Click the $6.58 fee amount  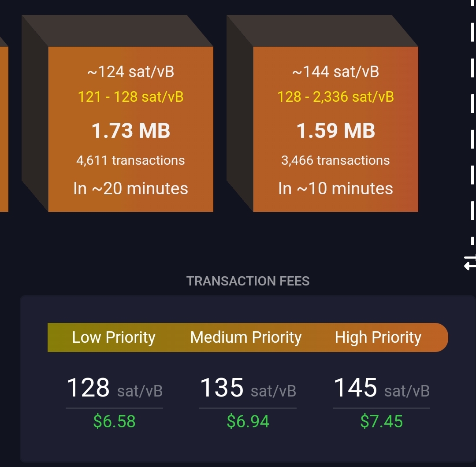(114, 422)
